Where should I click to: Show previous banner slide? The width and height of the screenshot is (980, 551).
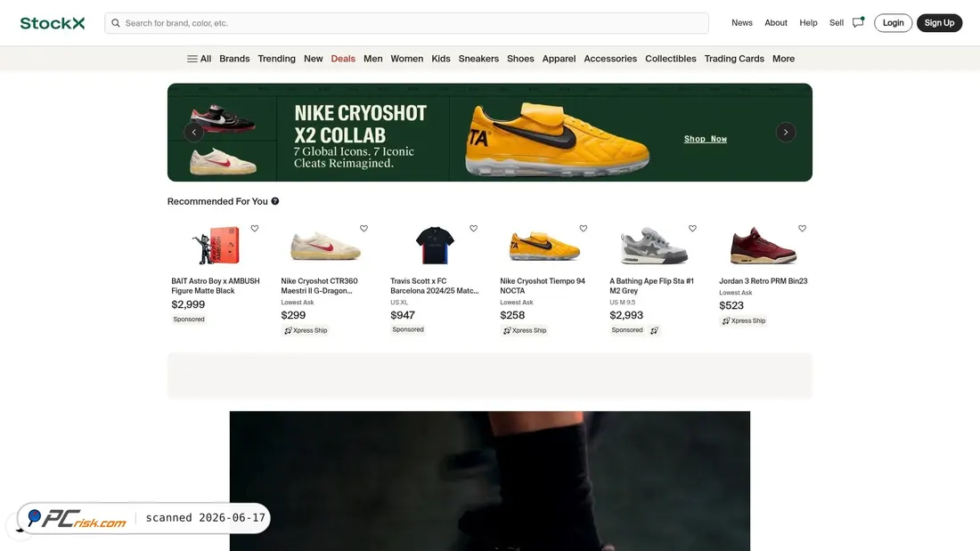(x=193, y=133)
